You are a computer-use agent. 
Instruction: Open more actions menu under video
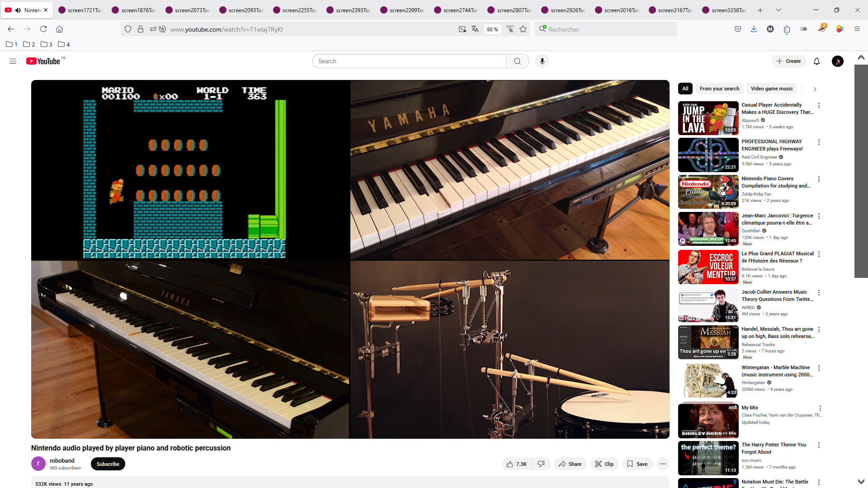pos(663,464)
